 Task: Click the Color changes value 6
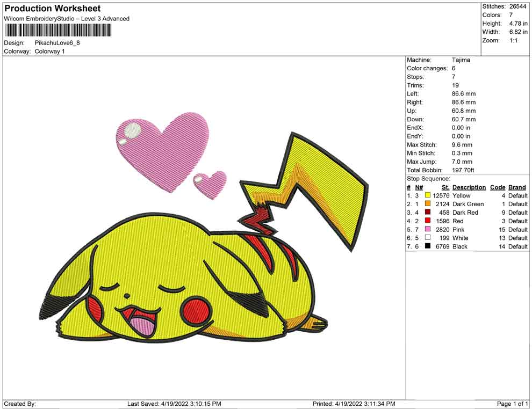[x=454, y=69]
